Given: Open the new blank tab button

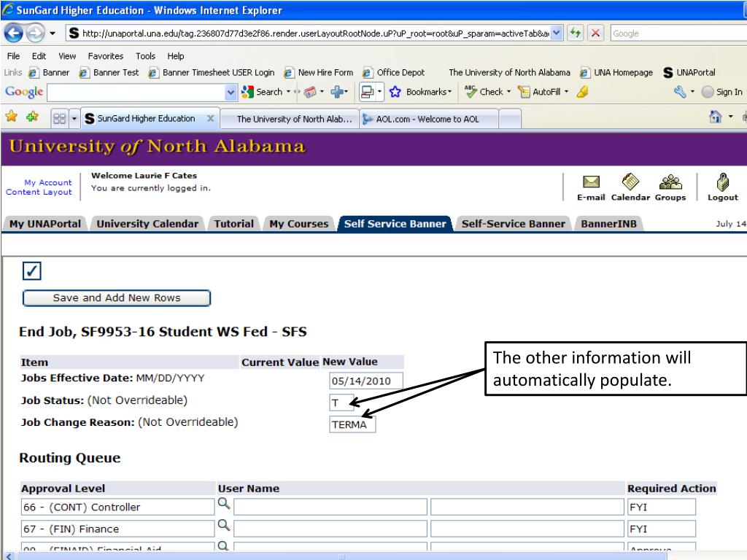Looking at the screenshot, I should [x=510, y=119].
